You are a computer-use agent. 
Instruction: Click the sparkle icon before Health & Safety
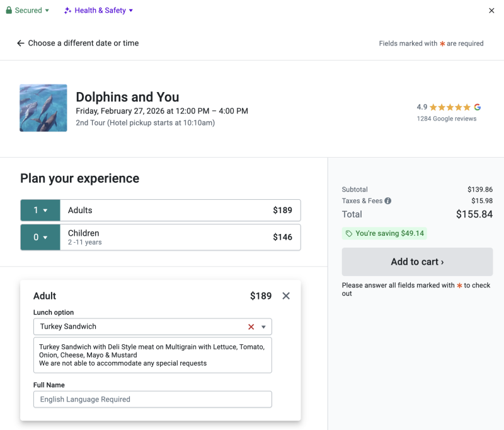tap(67, 10)
